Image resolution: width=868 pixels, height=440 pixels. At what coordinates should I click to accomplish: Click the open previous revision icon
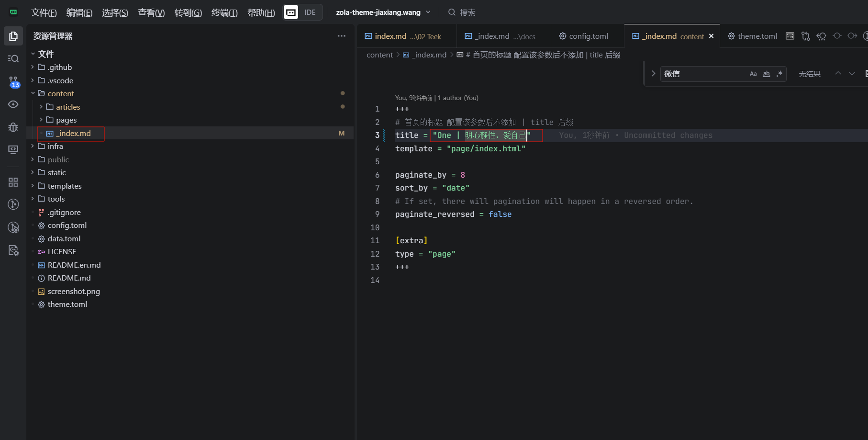tap(821, 36)
